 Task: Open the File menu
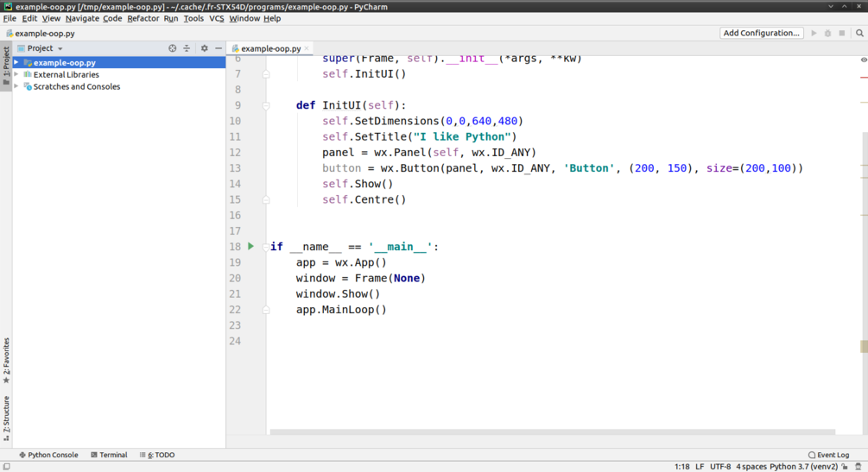[10, 18]
